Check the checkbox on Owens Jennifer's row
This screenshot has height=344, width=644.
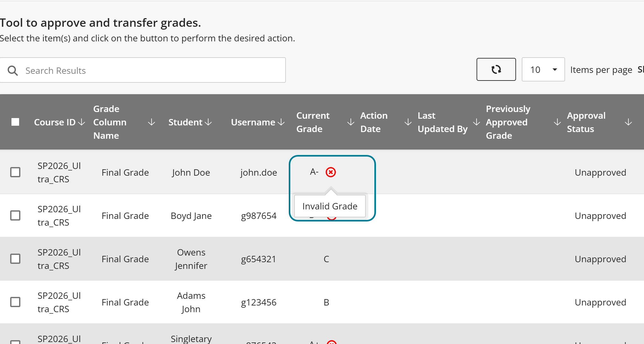pos(15,259)
